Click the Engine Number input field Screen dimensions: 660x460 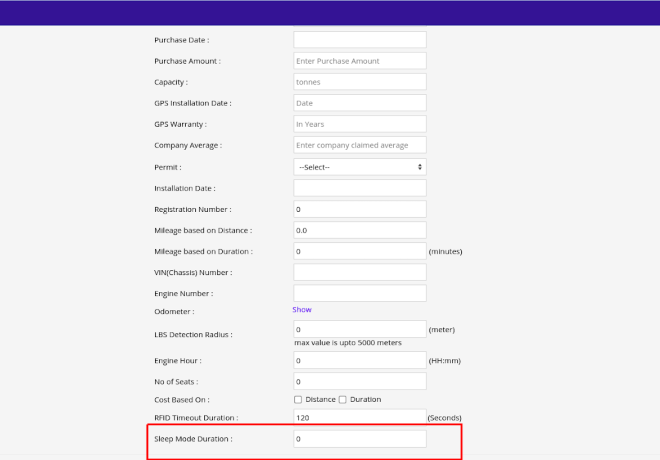[360, 293]
